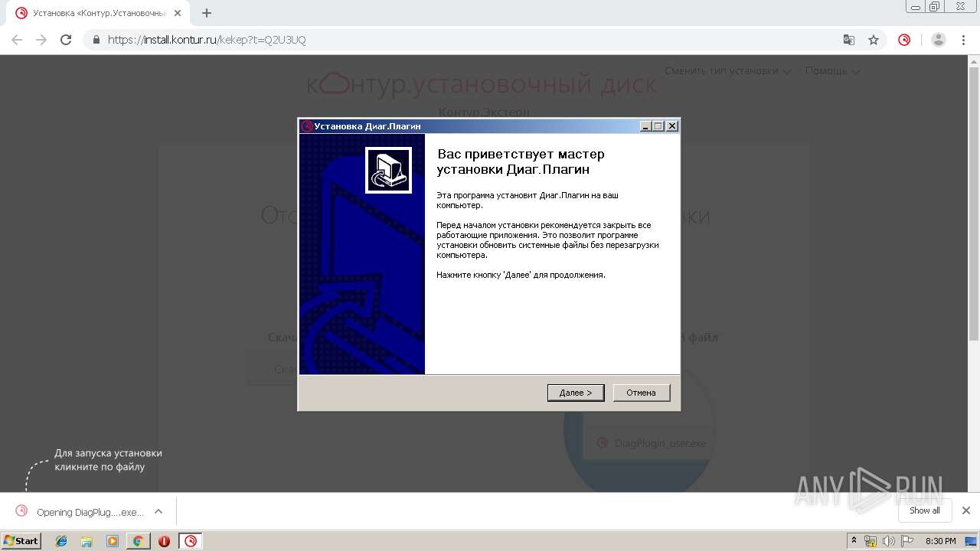Click the 8:30 PM taskbar clock
This screenshot has height=551, width=980.
(x=940, y=541)
